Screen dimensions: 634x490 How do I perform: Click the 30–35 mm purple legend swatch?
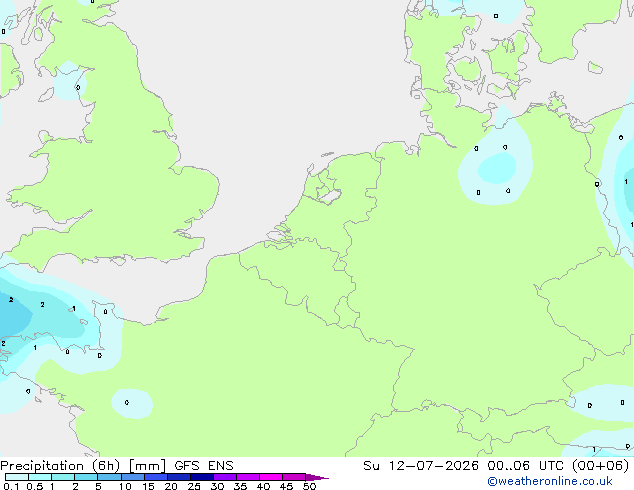(224, 477)
